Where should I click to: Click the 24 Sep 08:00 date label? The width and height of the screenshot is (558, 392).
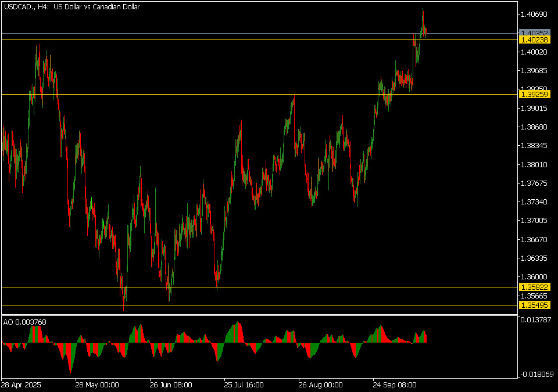tap(395, 384)
